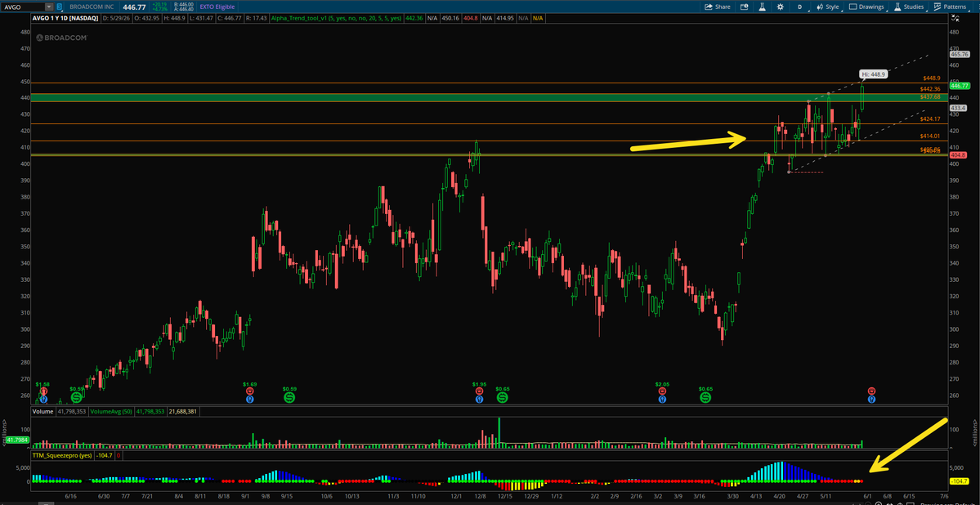Click the EXTO Eligible text
This screenshot has width=980, height=505.
coord(217,7)
